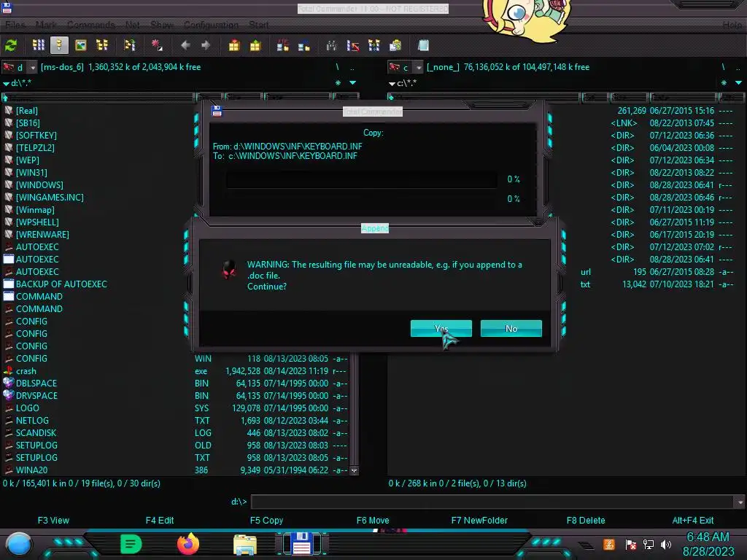Switch to brief file names view
747x560 pixels.
click(x=38, y=46)
